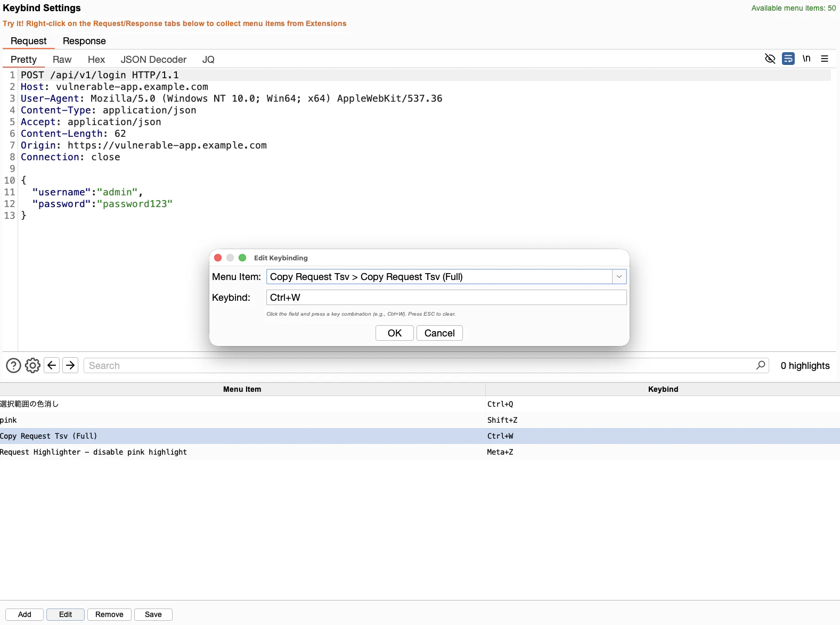Click the "password":"password123" JSON line
This screenshot has height=625, width=840.
tap(102, 204)
